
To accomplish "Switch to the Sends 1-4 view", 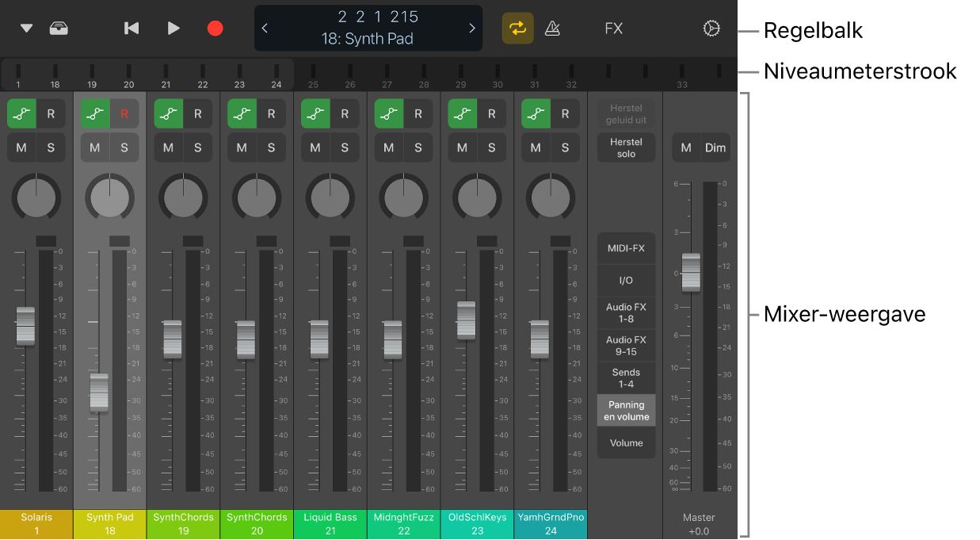I will tap(626, 377).
